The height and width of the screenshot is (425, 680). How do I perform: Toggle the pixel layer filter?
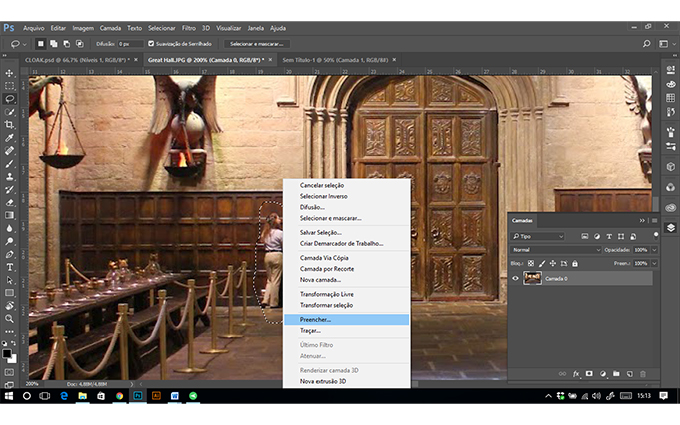tap(585, 236)
